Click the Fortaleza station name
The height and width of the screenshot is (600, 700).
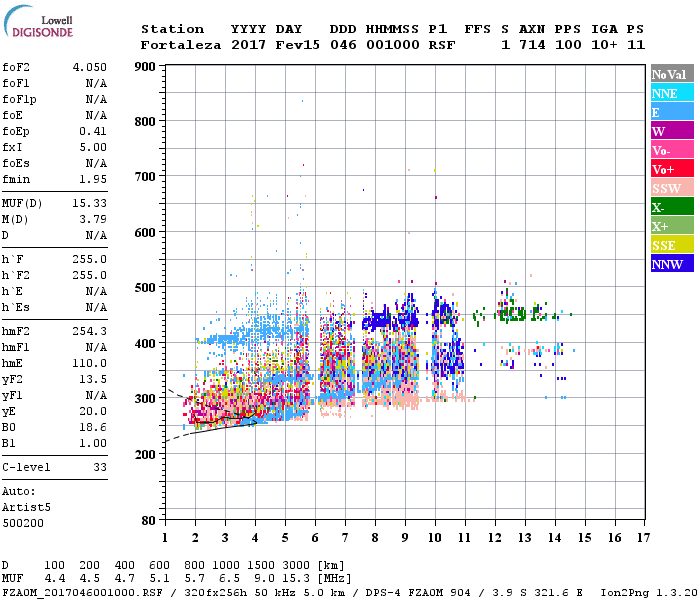click(x=181, y=45)
